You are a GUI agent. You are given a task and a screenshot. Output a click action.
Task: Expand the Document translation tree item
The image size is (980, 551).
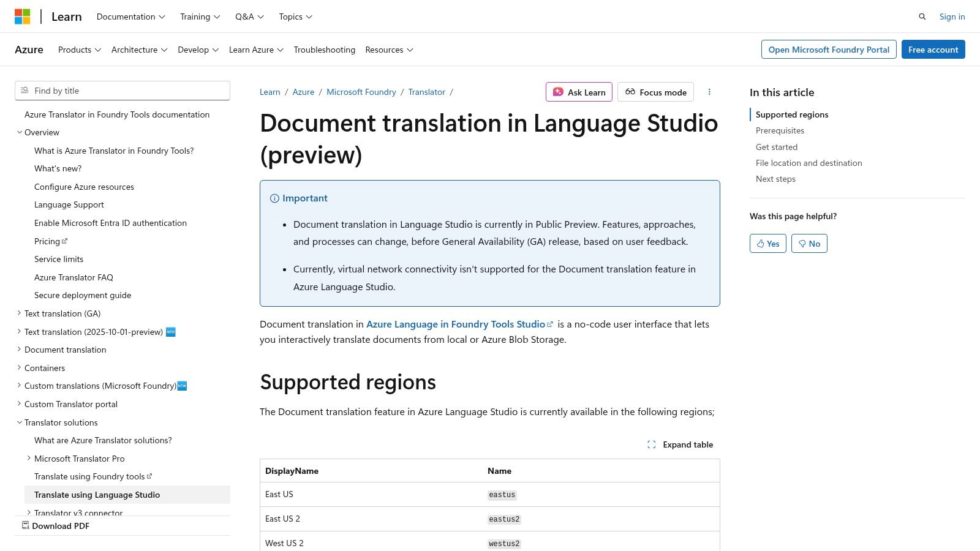[19, 350]
